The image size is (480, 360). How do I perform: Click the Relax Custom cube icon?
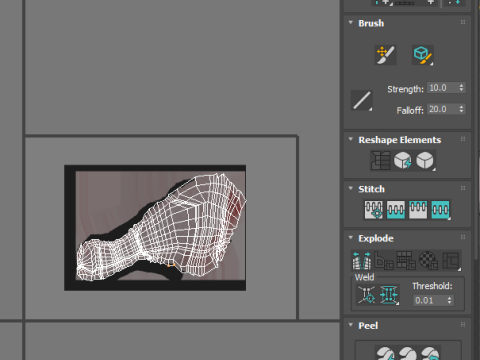(x=425, y=161)
